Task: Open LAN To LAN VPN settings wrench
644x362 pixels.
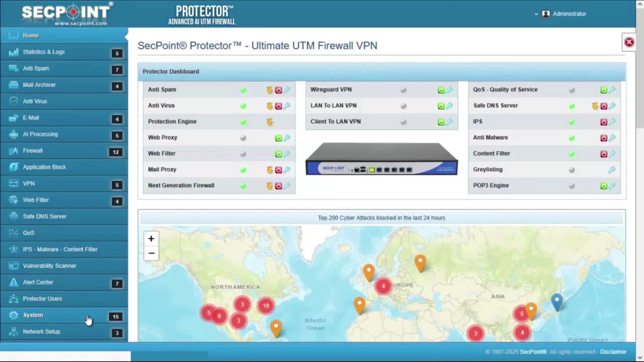Action: (450, 106)
